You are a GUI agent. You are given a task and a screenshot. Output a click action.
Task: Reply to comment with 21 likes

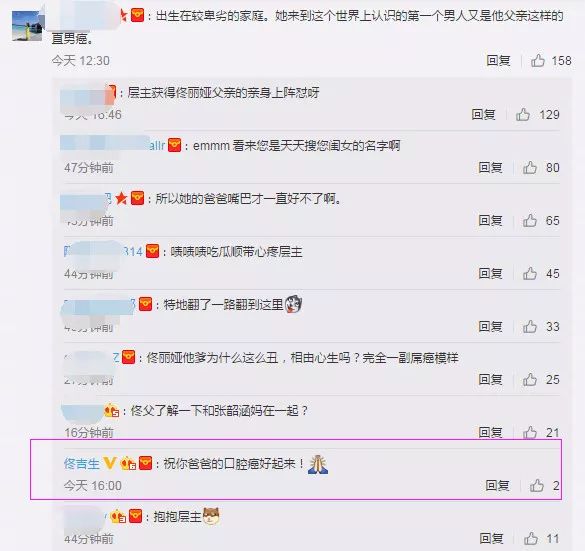click(x=490, y=432)
